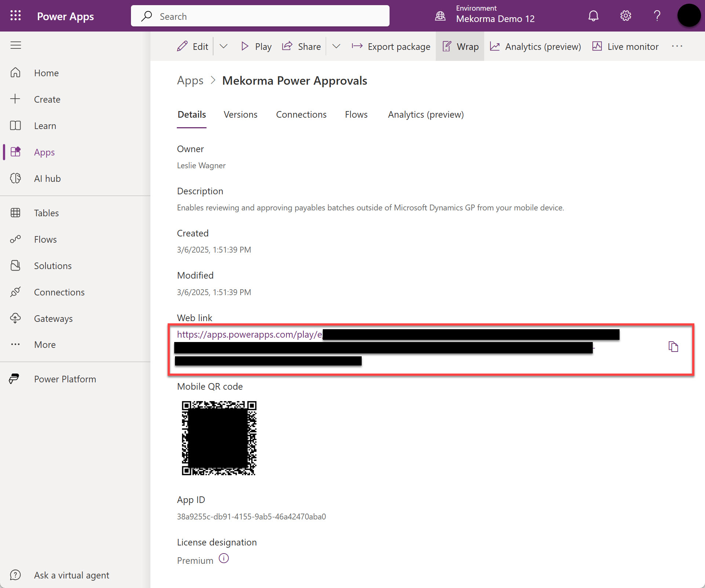Open the user account avatar
705x588 pixels.
[x=688, y=16]
